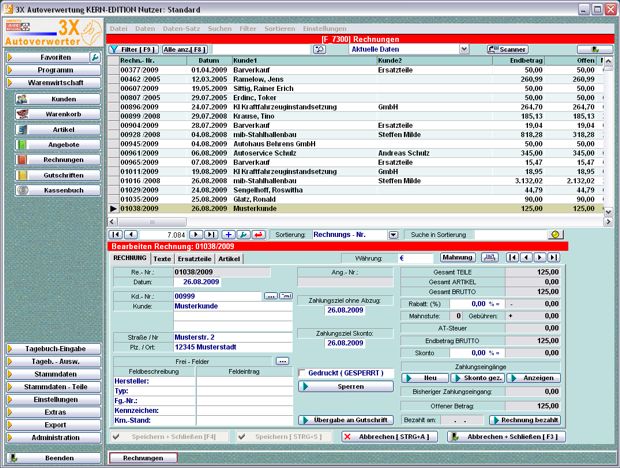Click the people icon next to Mahnung
620x468 pixels.
490,257
